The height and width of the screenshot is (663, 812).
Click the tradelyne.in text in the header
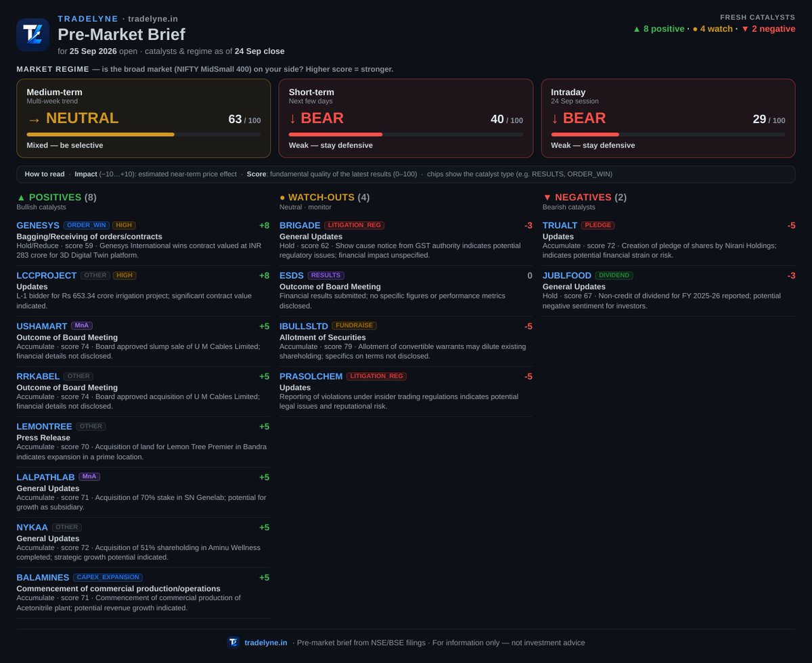(x=153, y=18)
